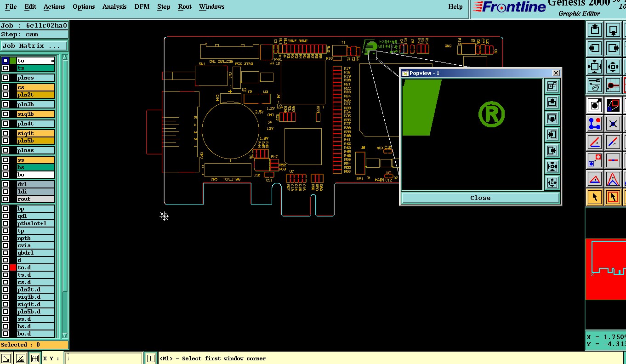Select the red-blue diagonal line stretch tool
626x364 pixels.
point(613,142)
